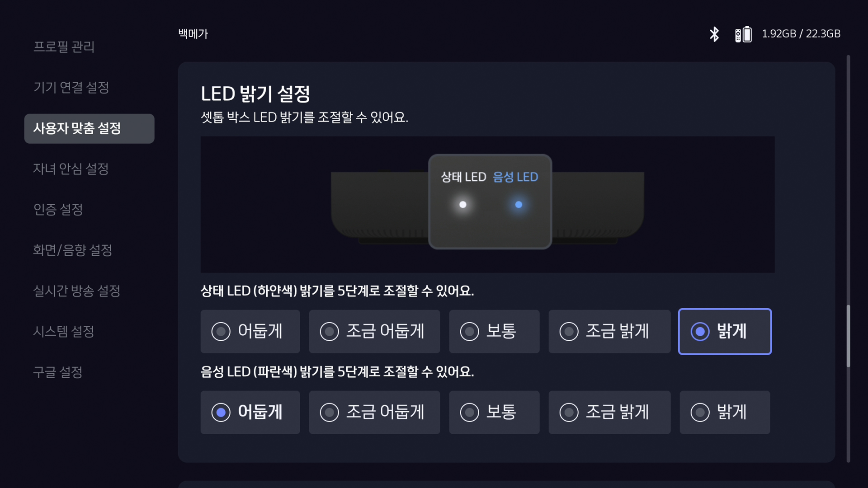Screen dimensions: 868x488
Task: Open 화면/음향 설정 from the sidebar
Action: 73,250
